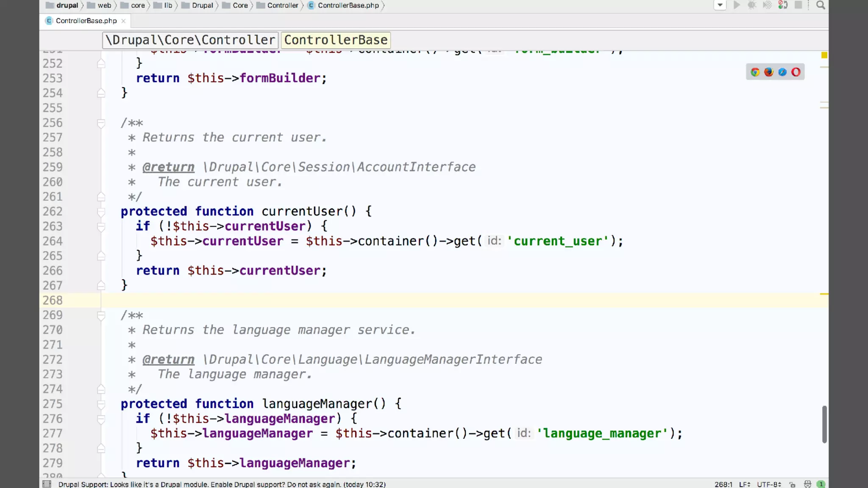
Task: Toggle the read-only lock icon
Action: 792,484
